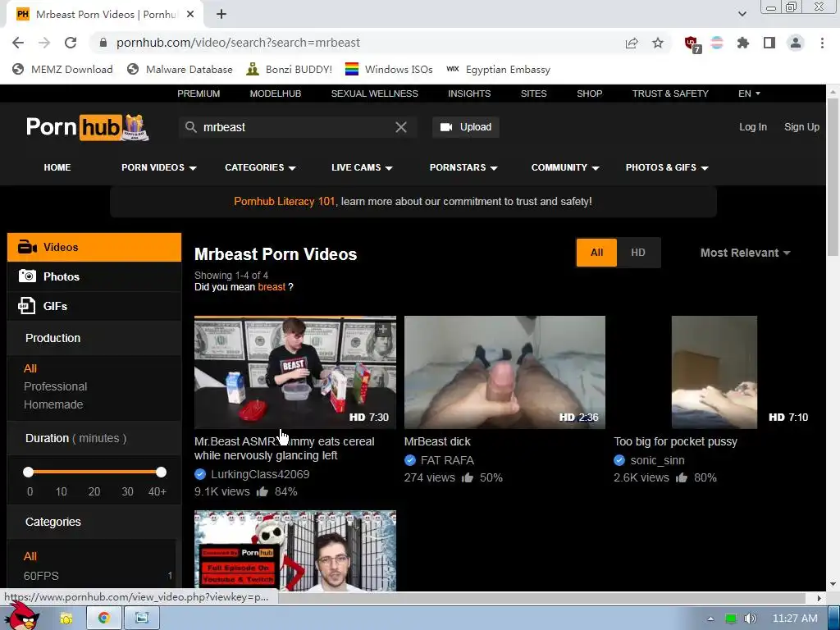This screenshot has width=840, height=630.
Task: Open the site logo home link
Action: coord(87,127)
